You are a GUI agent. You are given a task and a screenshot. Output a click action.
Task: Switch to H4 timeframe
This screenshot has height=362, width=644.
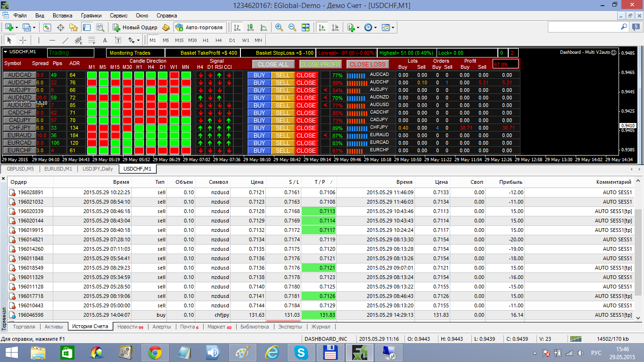click(x=219, y=40)
